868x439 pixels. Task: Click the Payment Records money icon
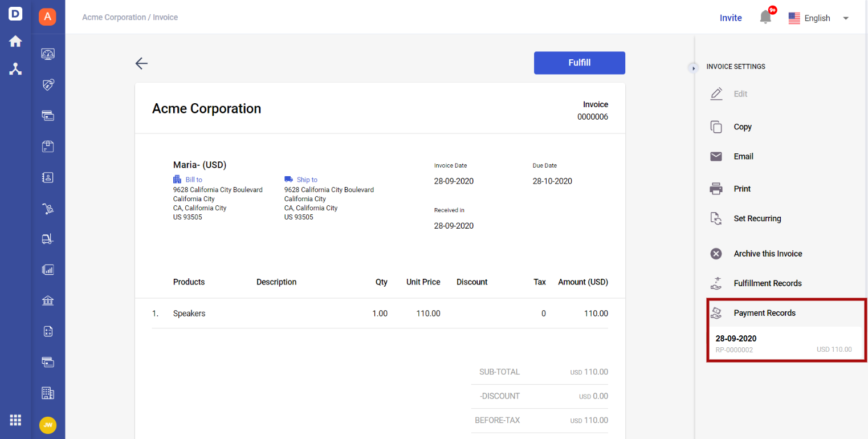click(716, 313)
